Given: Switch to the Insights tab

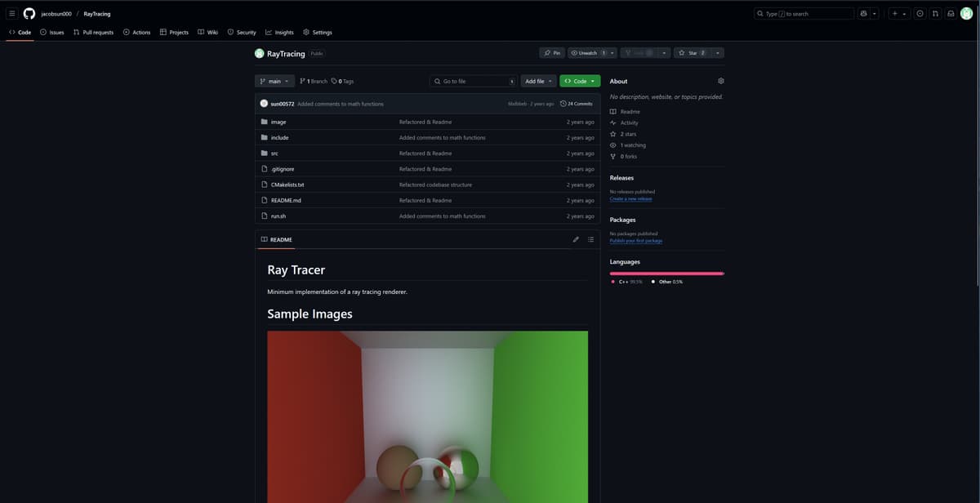Looking at the screenshot, I should [x=280, y=32].
